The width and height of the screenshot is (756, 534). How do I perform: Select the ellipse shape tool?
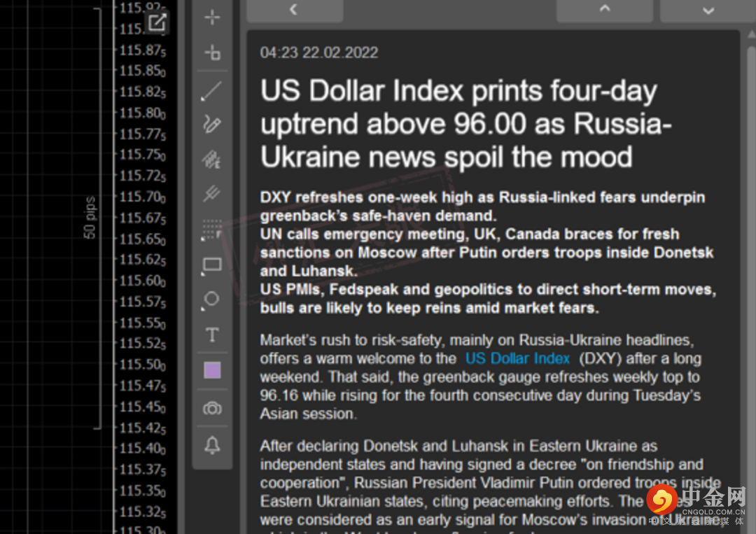click(212, 300)
